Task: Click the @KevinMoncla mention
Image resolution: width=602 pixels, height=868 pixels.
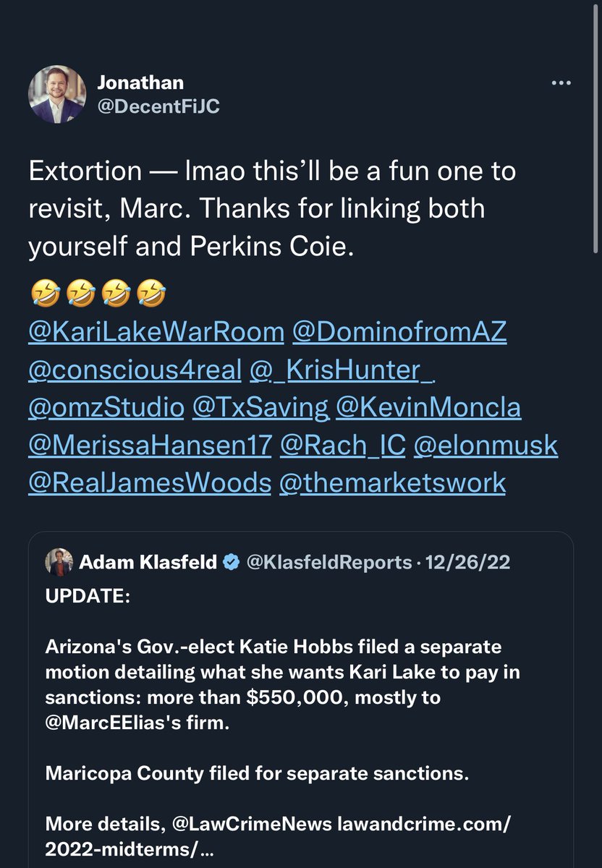Action: coord(428,407)
